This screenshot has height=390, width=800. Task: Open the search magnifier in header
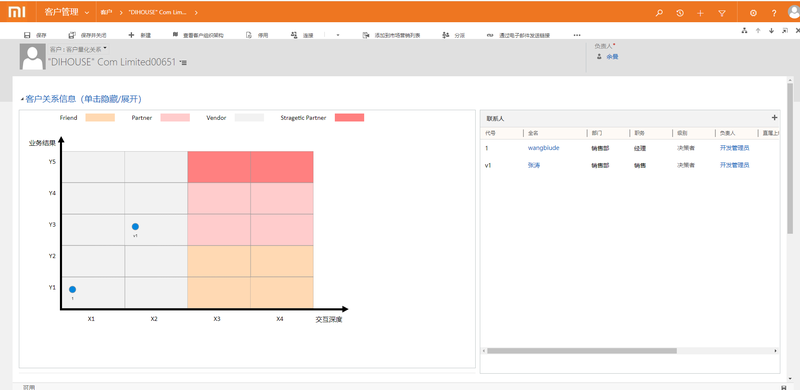[x=659, y=13]
